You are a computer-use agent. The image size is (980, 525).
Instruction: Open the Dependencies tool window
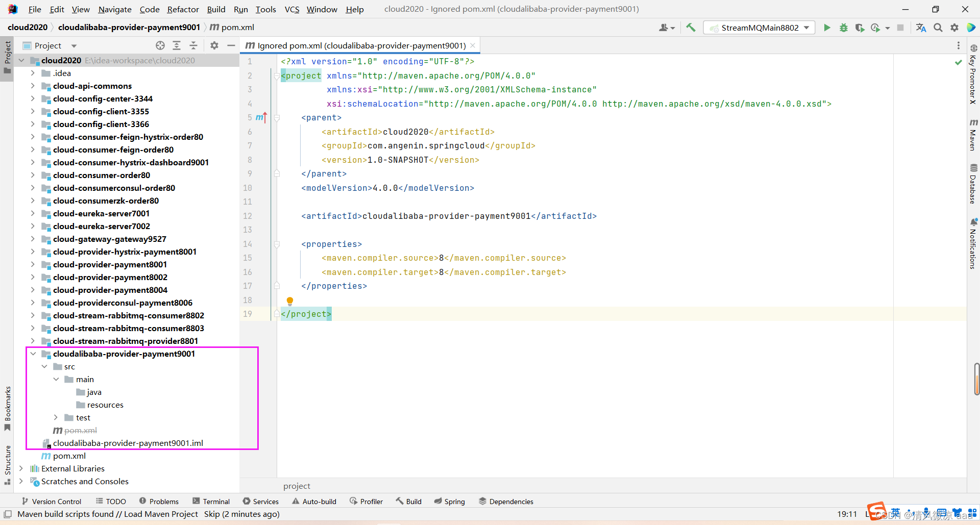tap(506, 502)
